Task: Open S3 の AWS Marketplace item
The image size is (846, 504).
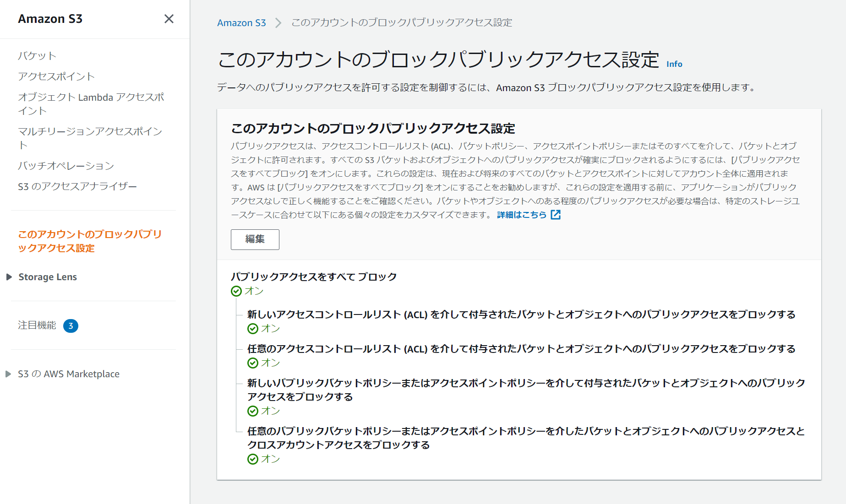Action: click(69, 374)
